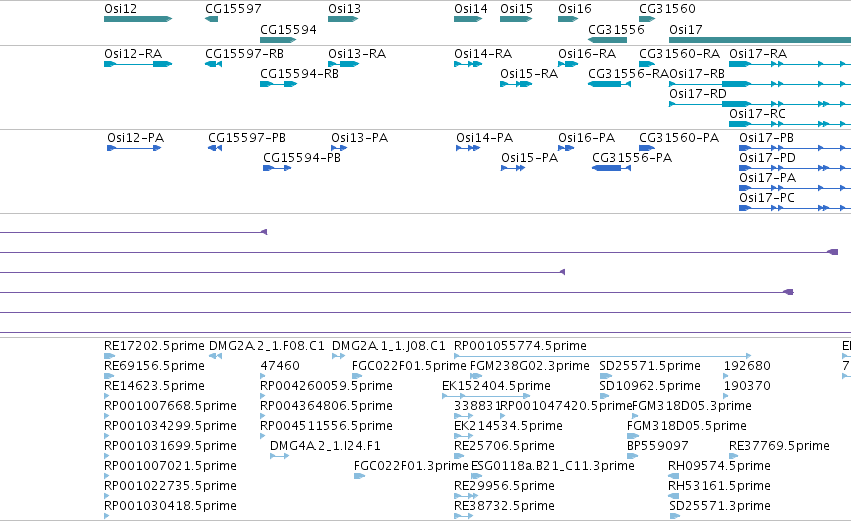Click EST label SD25571.5prime

650,366
